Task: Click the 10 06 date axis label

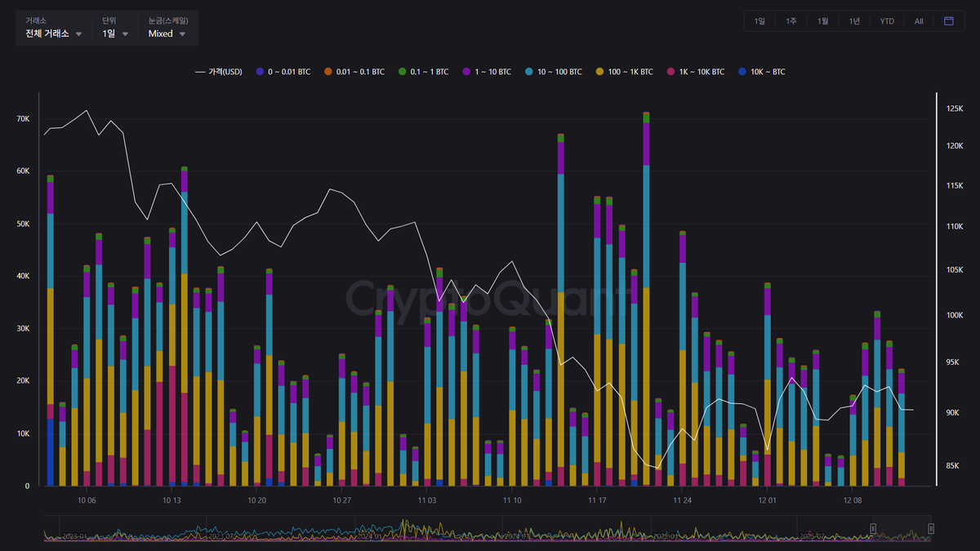Action: tap(87, 500)
